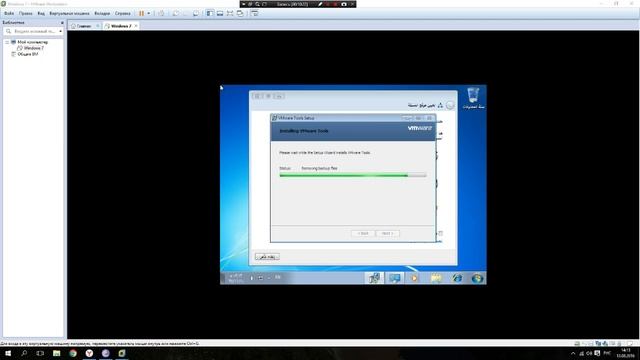The width and height of the screenshot is (640, 360).
Task: Collapse the Мой компьютер tree node
Action: [7, 42]
